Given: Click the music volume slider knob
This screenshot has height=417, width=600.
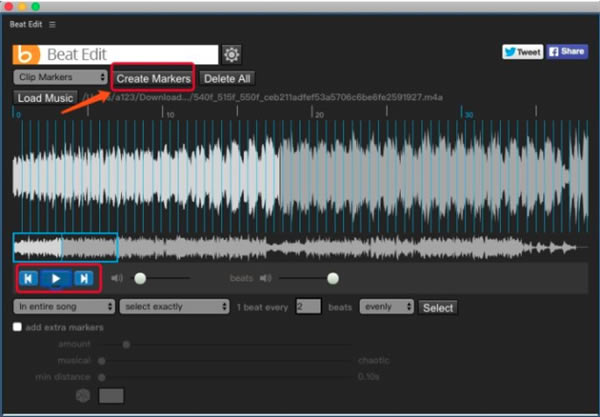Looking at the screenshot, I should point(140,278).
